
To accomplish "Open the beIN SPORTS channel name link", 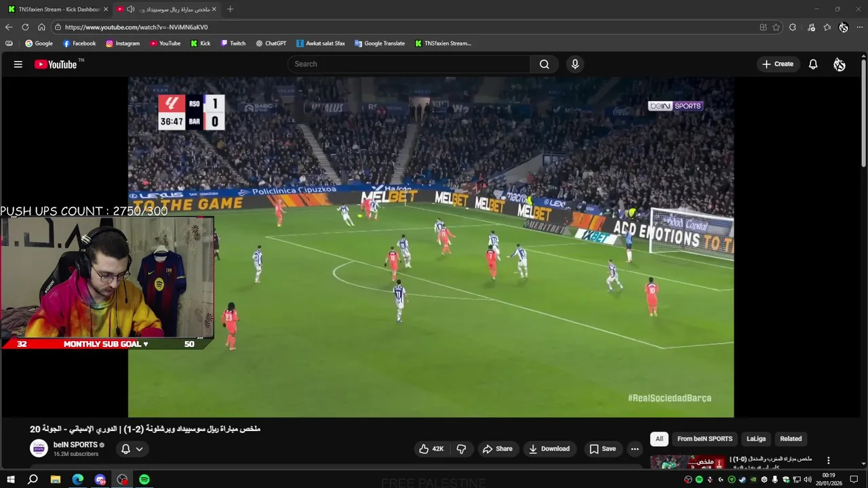I will tap(75, 445).
